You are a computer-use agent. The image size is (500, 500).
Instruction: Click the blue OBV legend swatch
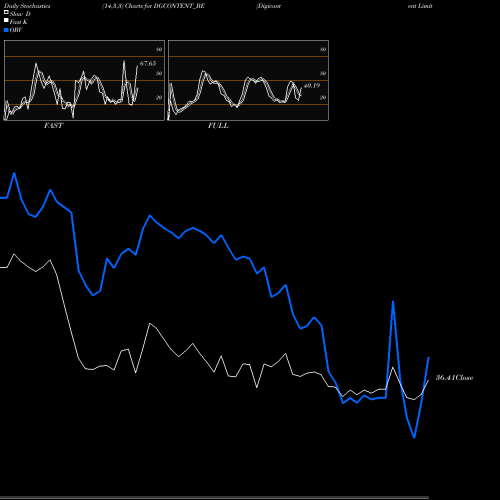[x=6, y=30]
